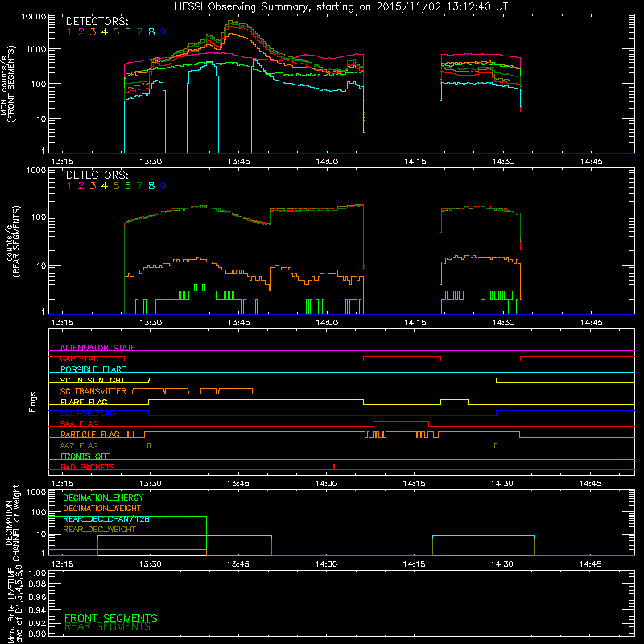The height and width of the screenshot is (644, 644).
Task: Click the red BAD_PACKETS tick mark after 14:00
Action: tap(334, 467)
